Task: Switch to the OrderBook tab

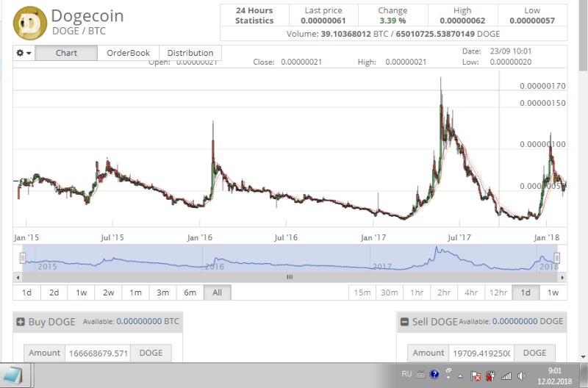Action: point(128,53)
